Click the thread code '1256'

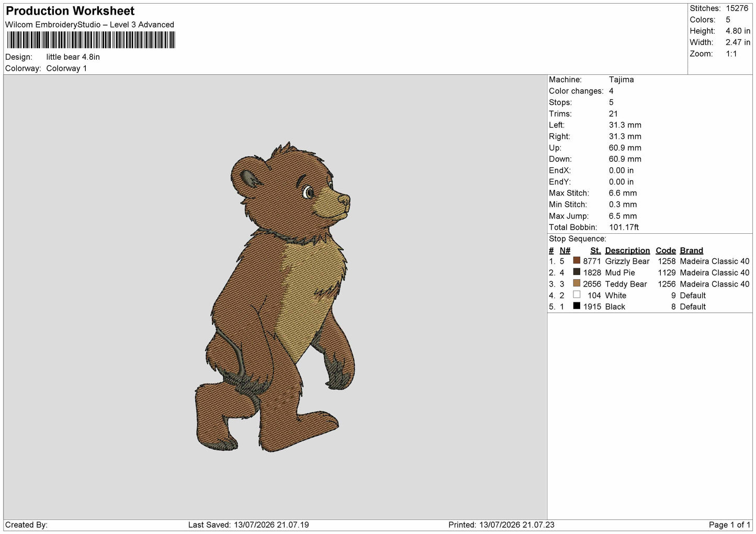[x=667, y=284]
